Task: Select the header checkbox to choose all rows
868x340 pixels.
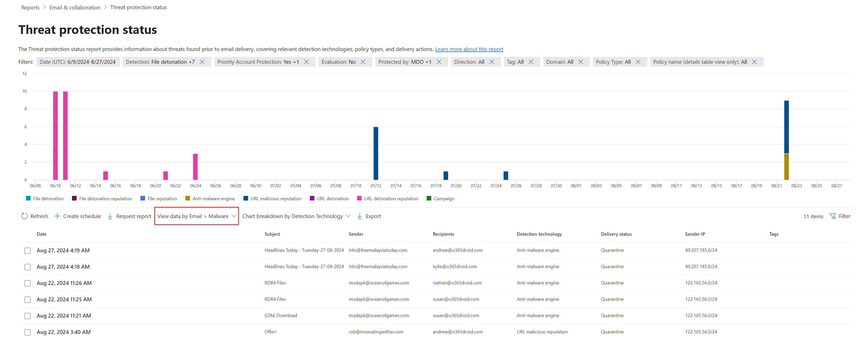Action: click(27, 234)
